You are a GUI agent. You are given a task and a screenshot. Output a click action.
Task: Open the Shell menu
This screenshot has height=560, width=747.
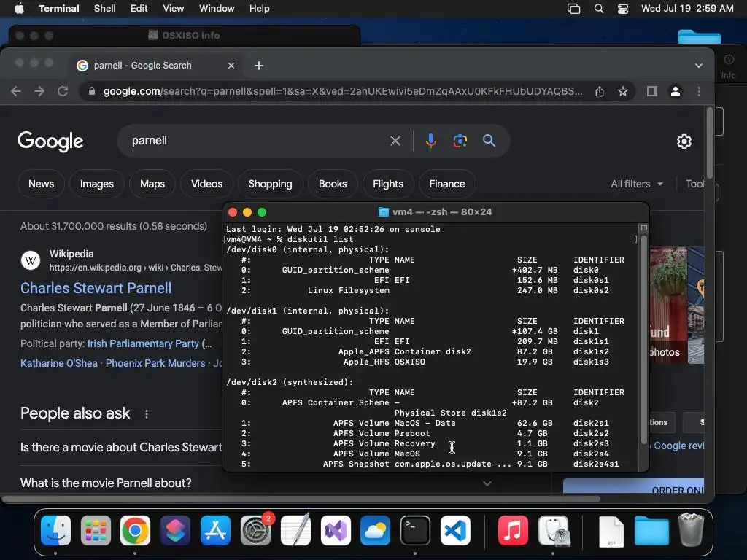[104, 9]
